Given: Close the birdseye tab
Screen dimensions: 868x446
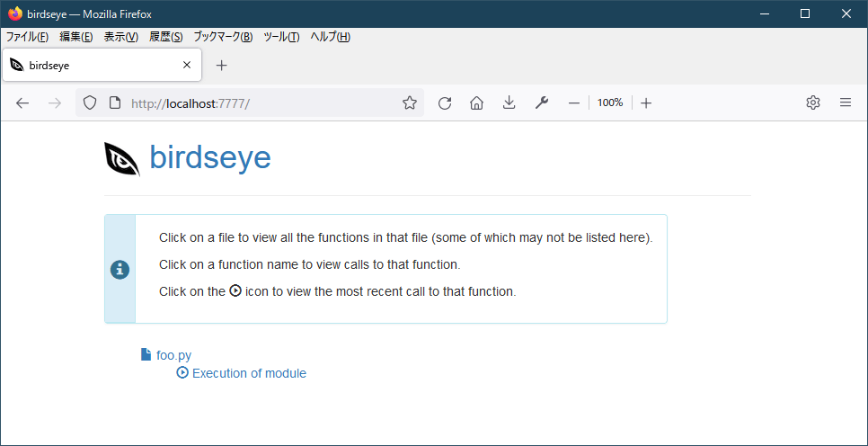Looking at the screenshot, I should click(187, 65).
